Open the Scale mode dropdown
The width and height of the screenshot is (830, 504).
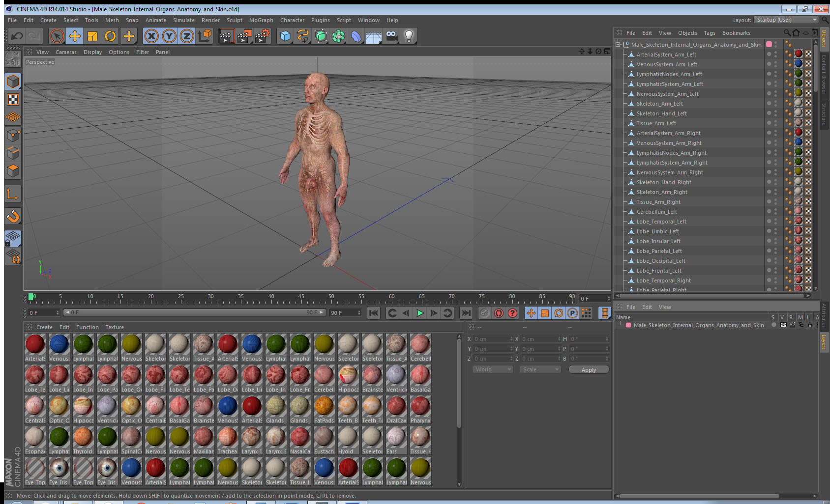pyautogui.click(x=540, y=369)
